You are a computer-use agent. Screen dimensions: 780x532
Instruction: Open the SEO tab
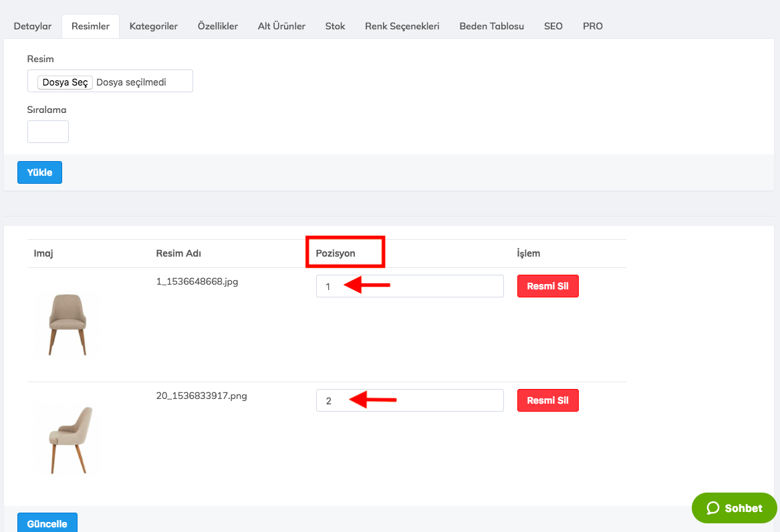point(553,26)
